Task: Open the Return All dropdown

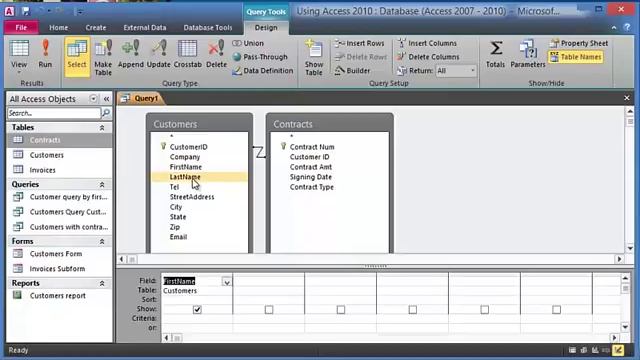Action: click(473, 71)
